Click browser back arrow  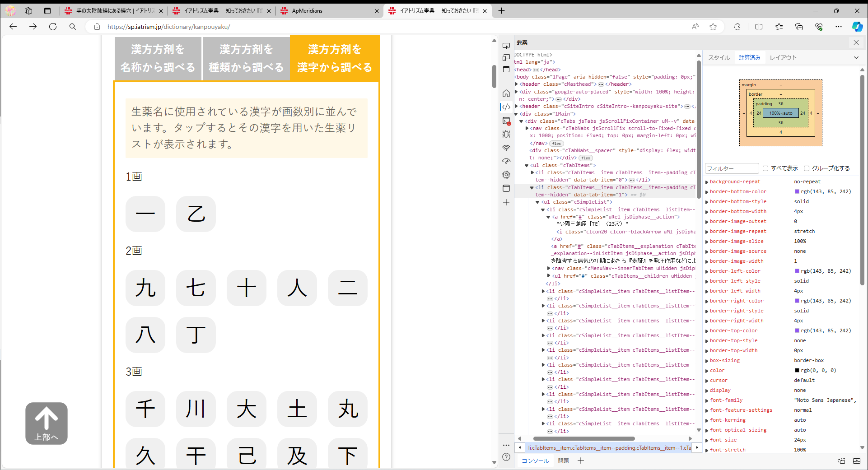13,27
